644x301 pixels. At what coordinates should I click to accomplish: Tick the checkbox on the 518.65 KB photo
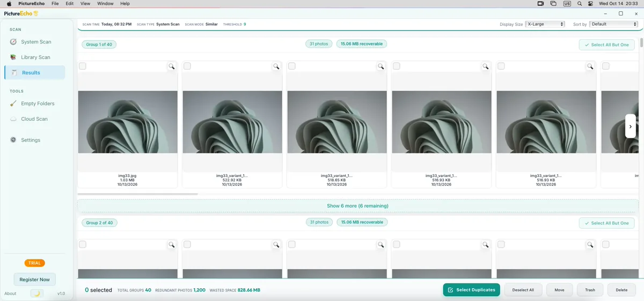coord(292,66)
